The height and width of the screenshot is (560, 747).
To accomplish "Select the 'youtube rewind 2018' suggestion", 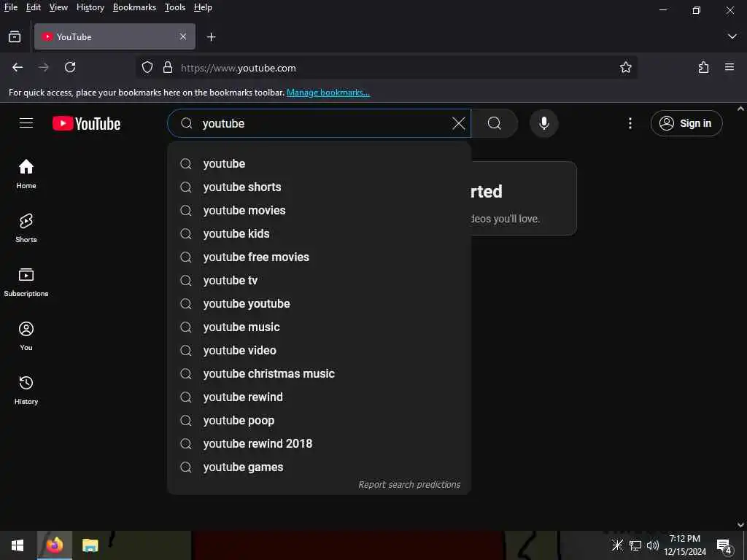I will point(320,444).
